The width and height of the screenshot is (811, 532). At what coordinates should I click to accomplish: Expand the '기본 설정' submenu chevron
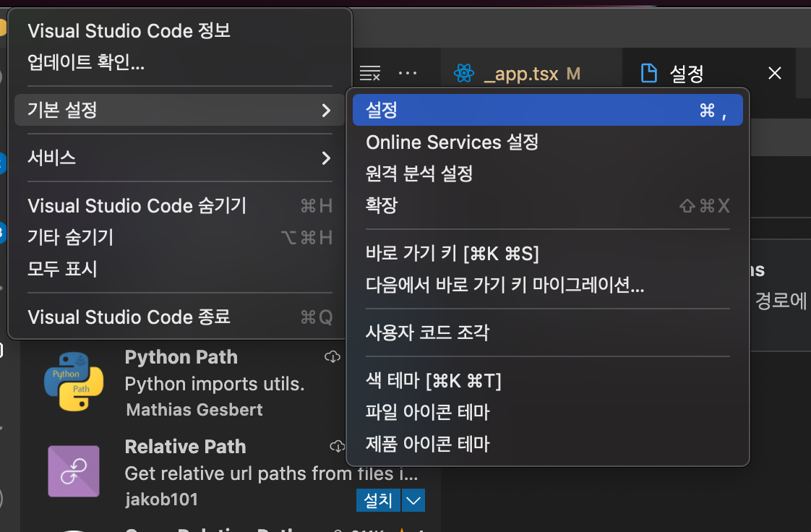(326, 110)
